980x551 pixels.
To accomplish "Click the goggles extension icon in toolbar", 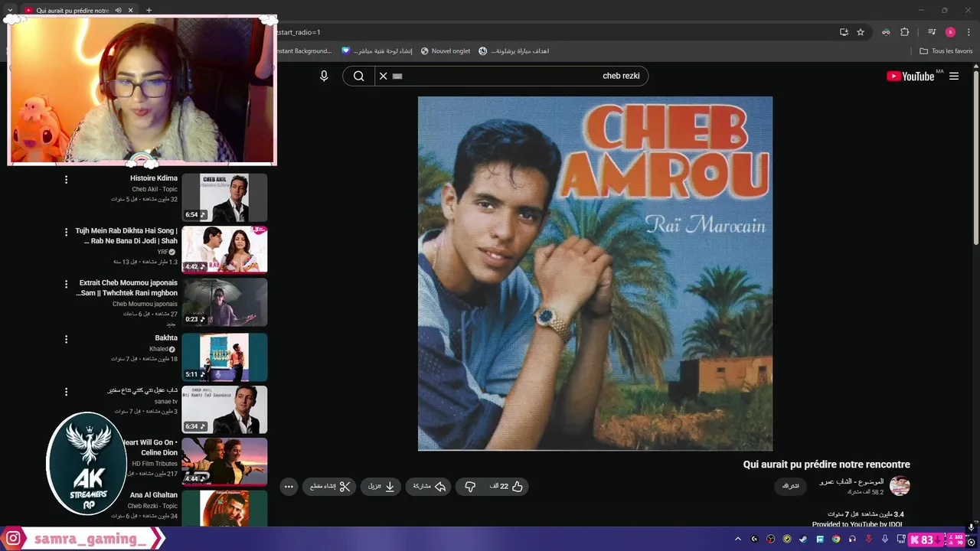I will [x=886, y=32].
